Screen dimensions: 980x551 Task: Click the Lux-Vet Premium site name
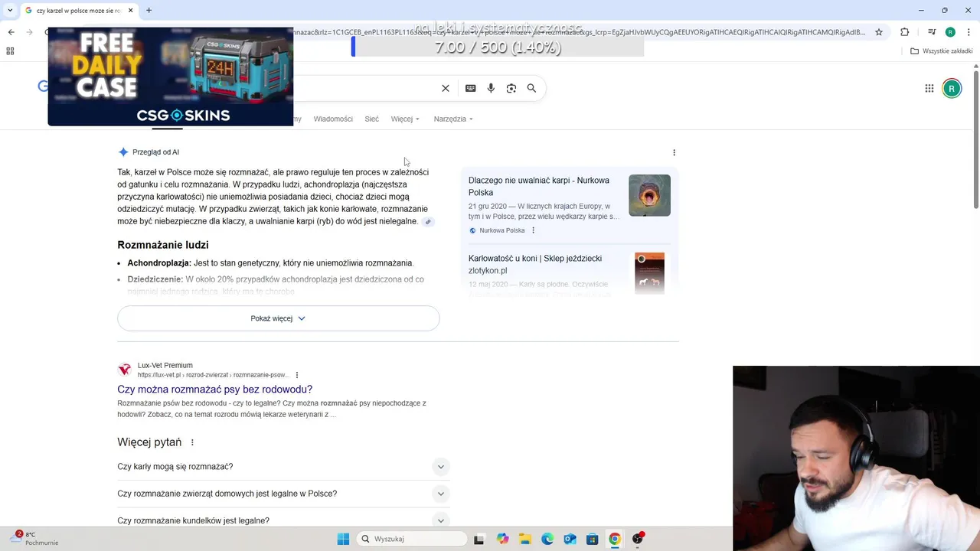click(x=165, y=365)
